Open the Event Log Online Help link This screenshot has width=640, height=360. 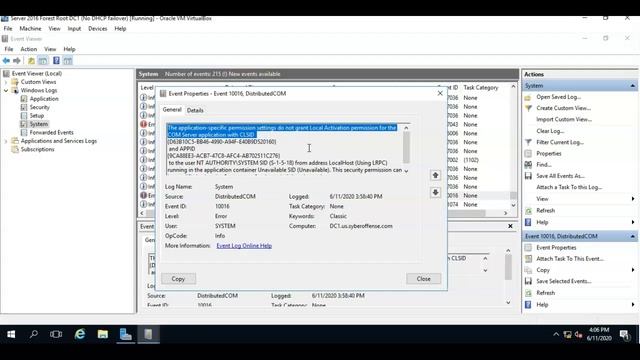click(244, 246)
